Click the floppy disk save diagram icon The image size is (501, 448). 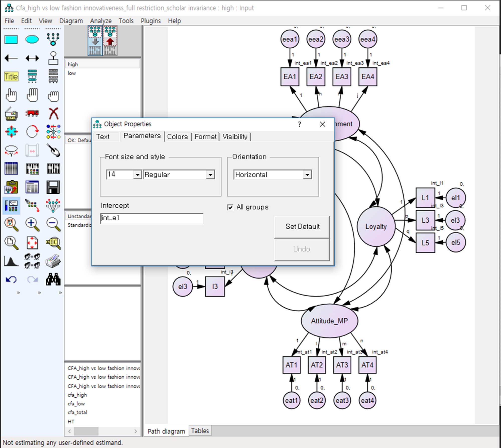[x=53, y=187]
